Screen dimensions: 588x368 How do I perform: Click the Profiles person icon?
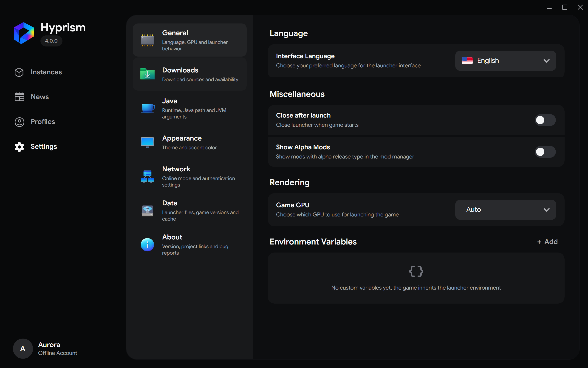pos(20,122)
